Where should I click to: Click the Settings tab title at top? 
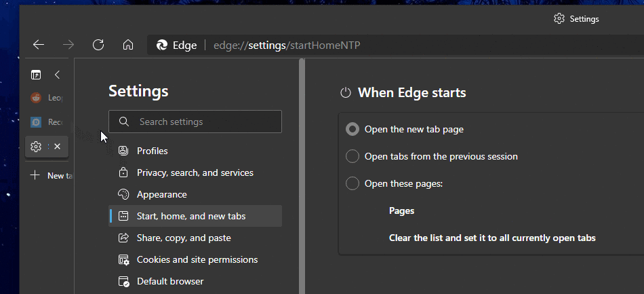(584, 19)
